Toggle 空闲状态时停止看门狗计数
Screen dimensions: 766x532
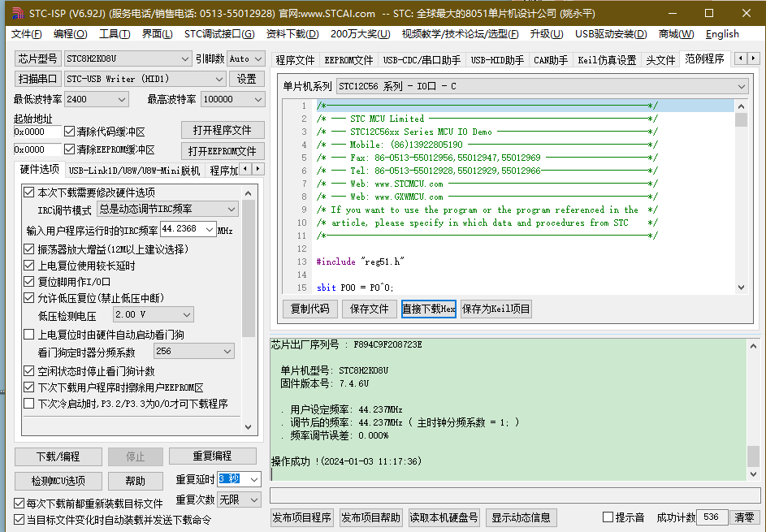(x=28, y=371)
